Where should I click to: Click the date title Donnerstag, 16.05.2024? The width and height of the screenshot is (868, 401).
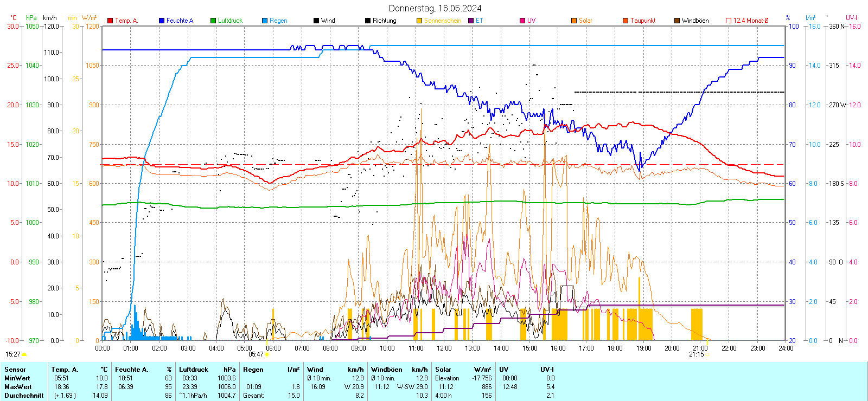pyautogui.click(x=435, y=8)
